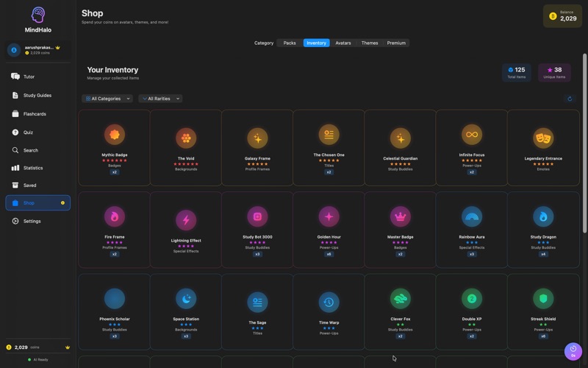Viewport: 588px width, 368px height.
Task: Click the Legendary Entrance masks icon
Action: pyautogui.click(x=543, y=138)
